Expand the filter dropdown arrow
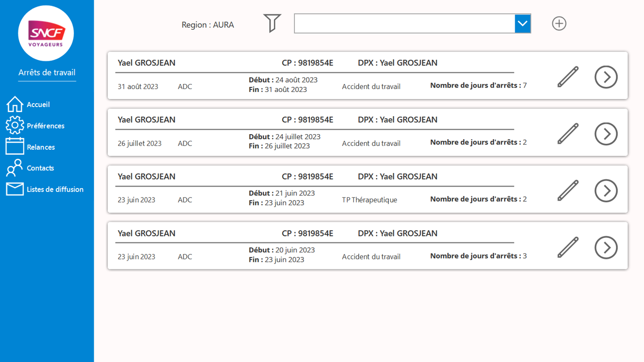This screenshot has height=362, width=644. coord(523,24)
